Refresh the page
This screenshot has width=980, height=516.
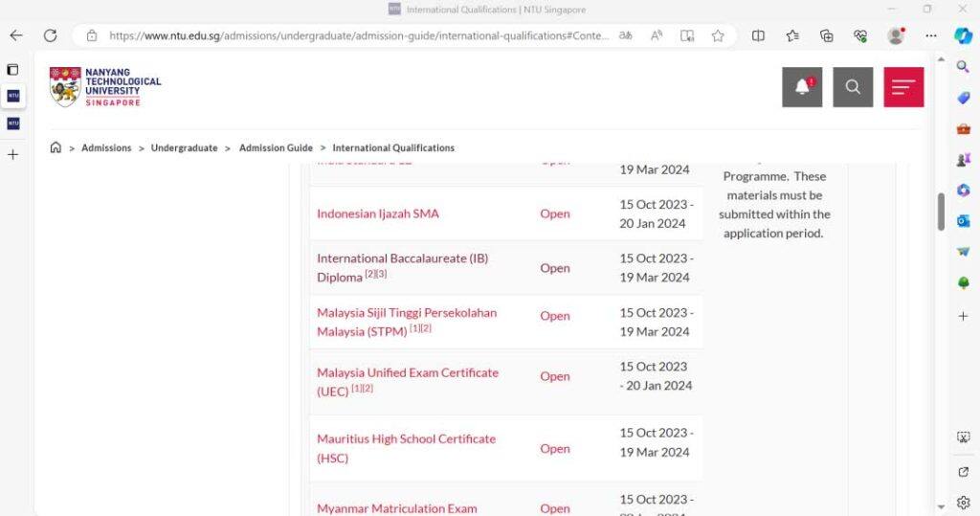pos(50,35)
